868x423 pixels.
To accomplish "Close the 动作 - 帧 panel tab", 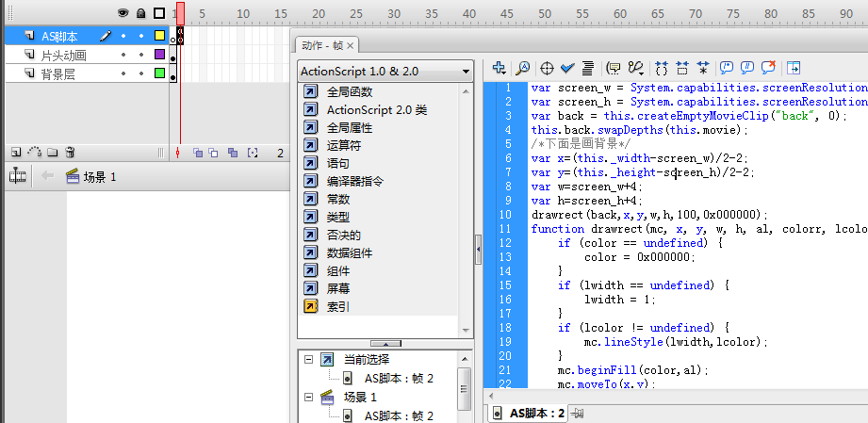I will [x=350, y=45].
